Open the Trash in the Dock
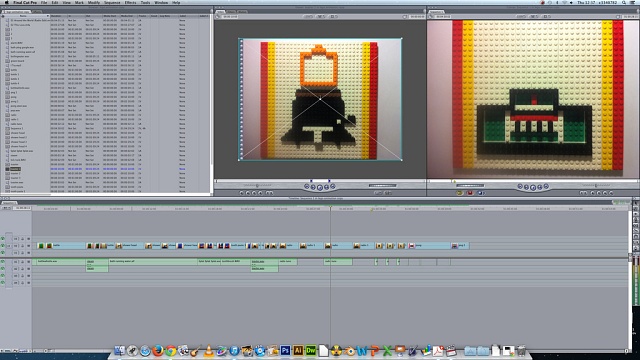The width and height of the screenshot is (640, 360). tap(521, 350)
